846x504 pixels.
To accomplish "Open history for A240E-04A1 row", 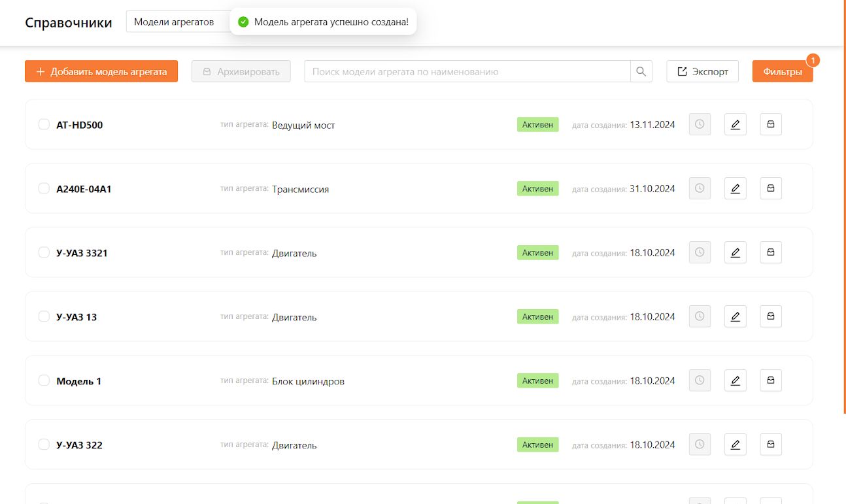I will [700, 188].
